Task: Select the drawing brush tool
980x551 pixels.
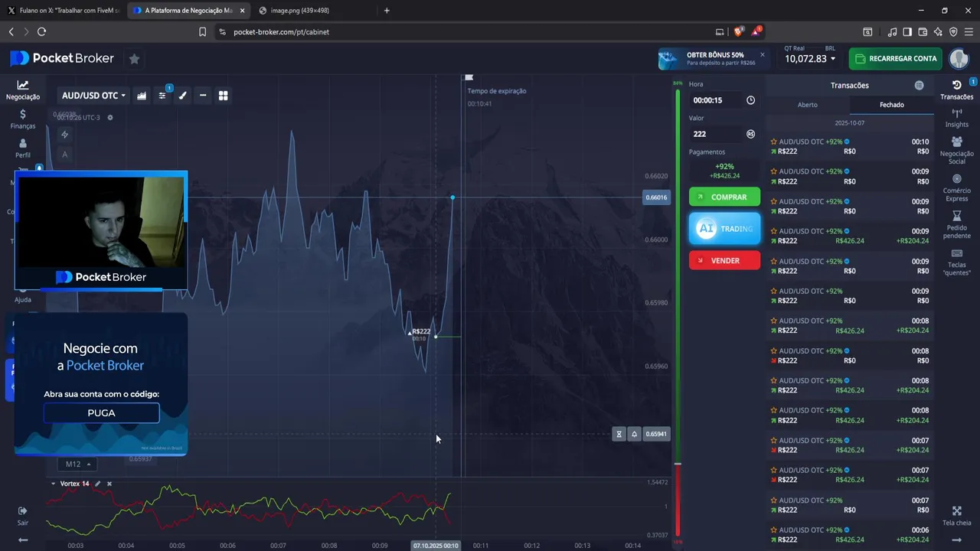Action: pyautogui.click(x=182, y=96)
